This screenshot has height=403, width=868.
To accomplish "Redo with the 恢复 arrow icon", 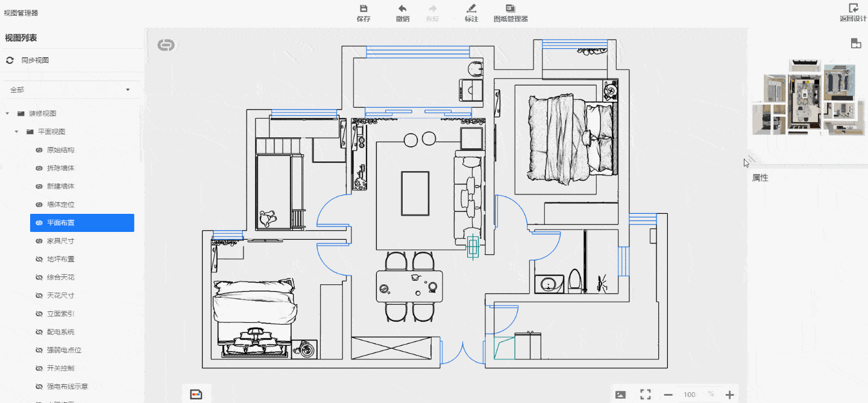I will click(x=432, y=8).
